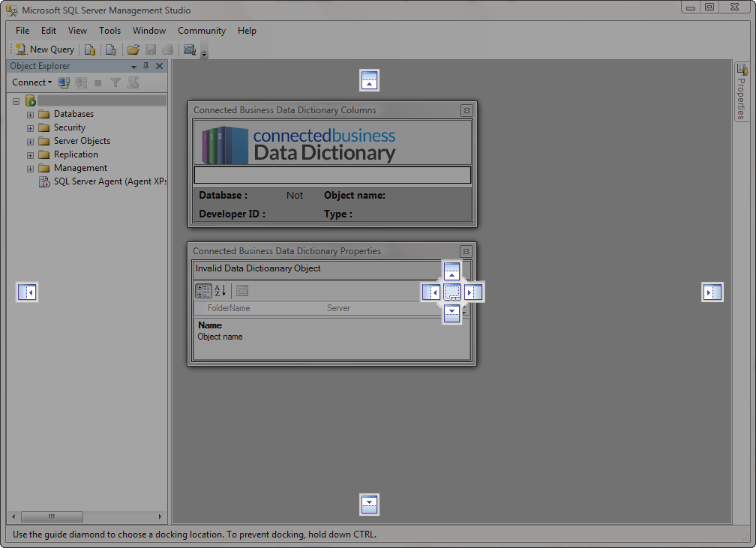Click the Open File folder icon

[x=133, y=49]
